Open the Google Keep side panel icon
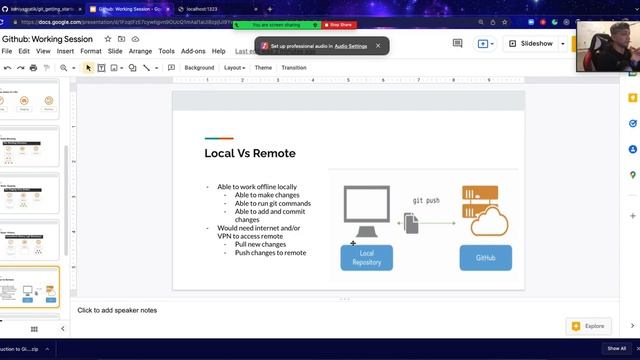 tap(633, 98)
